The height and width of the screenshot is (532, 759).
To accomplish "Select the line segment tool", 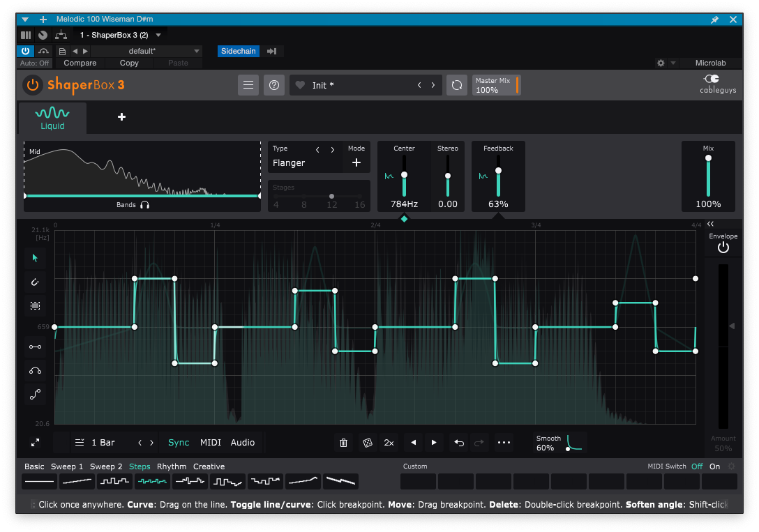I will tap(35, 347).
